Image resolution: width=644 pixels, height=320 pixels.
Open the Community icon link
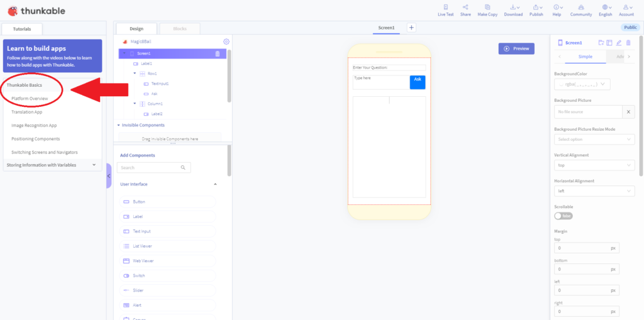580,8
